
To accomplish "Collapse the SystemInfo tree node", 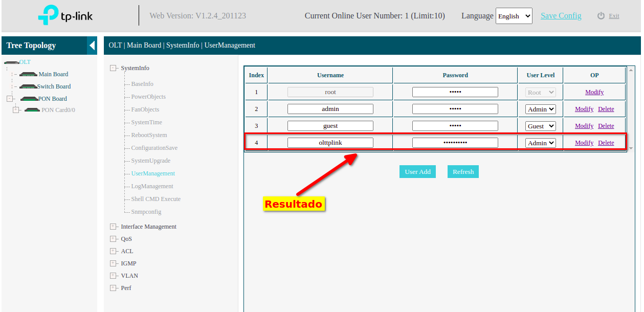I will tap(114, 68).
